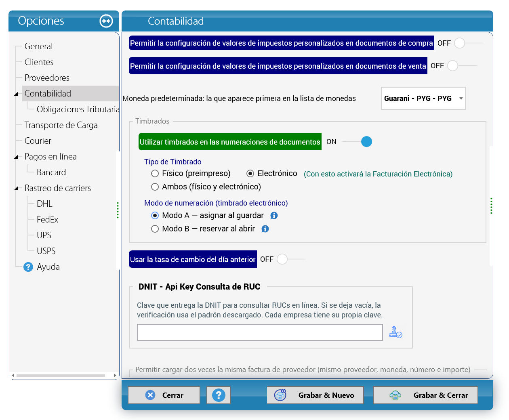Collapse the Contabilidad tree node arrow
This screenshot has height=420, width=509.
pos(17,94)
